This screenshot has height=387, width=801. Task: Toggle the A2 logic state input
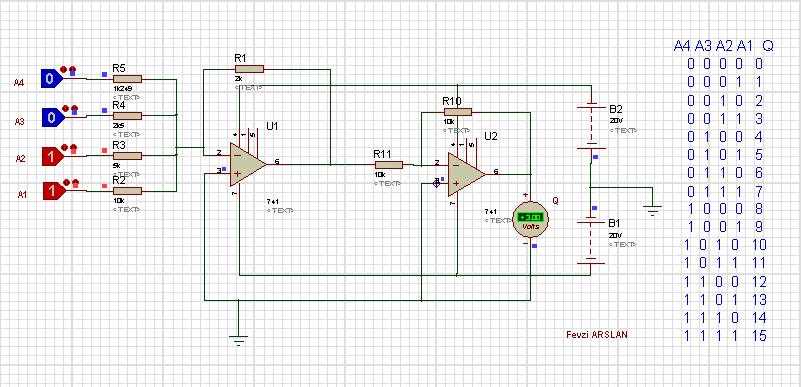(x=53, y=156)
